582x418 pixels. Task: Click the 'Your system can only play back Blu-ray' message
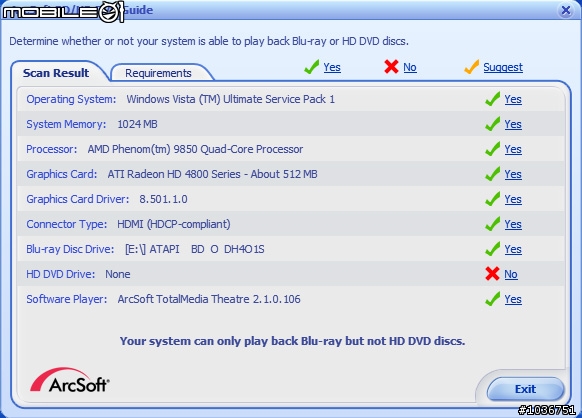[x=292, y=341]
